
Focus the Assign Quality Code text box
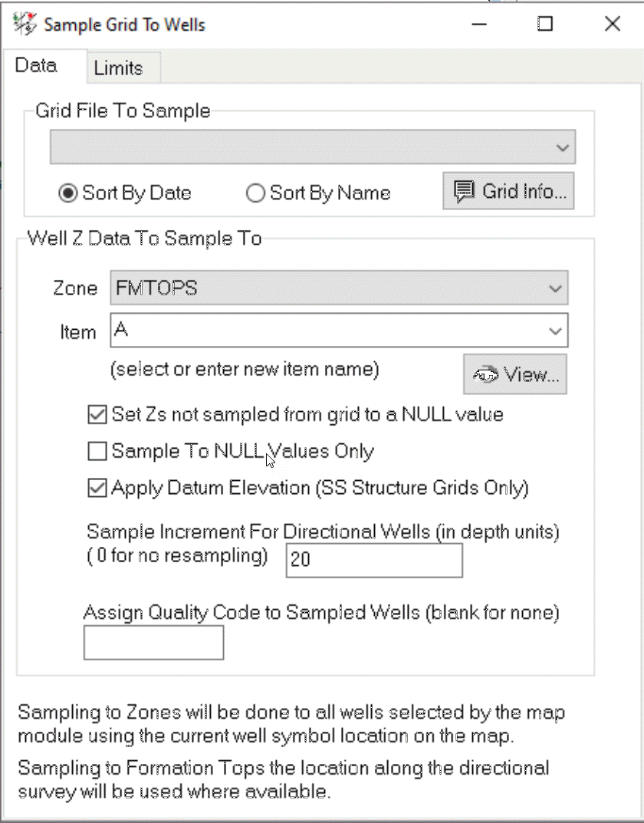(x=153, y=643)
